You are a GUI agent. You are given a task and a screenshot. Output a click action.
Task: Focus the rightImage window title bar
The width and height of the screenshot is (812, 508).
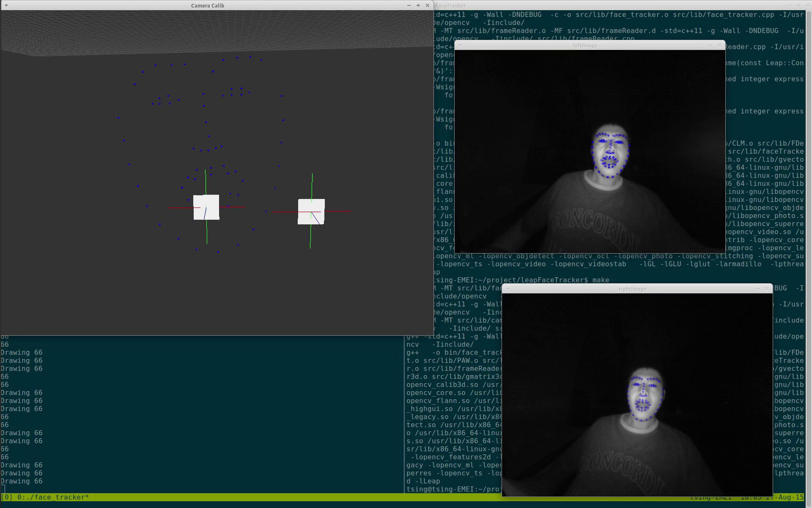coord(632,289)
